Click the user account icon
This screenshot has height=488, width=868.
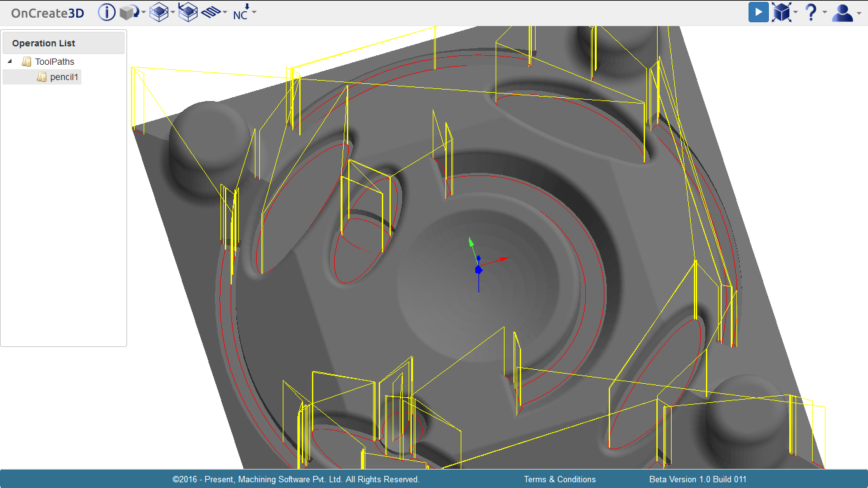pos(842,12)
